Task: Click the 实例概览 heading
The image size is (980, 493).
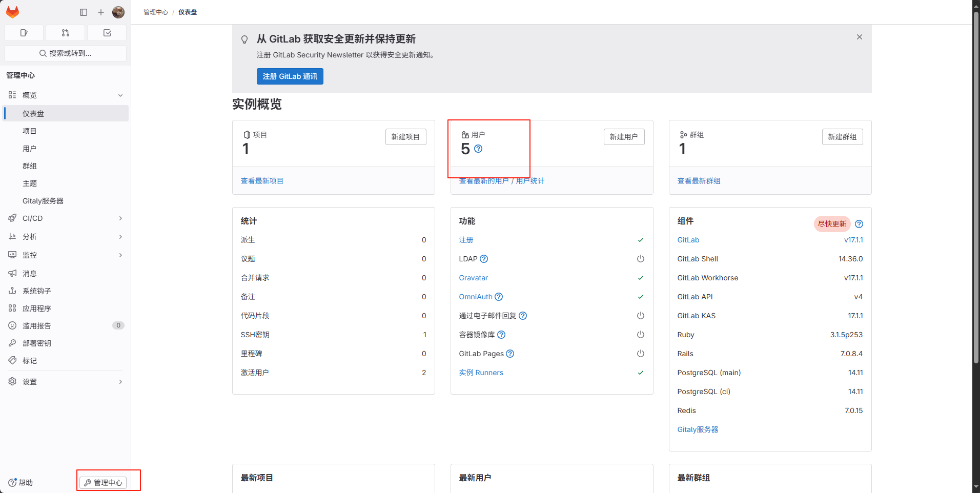Action: (257, 104)
